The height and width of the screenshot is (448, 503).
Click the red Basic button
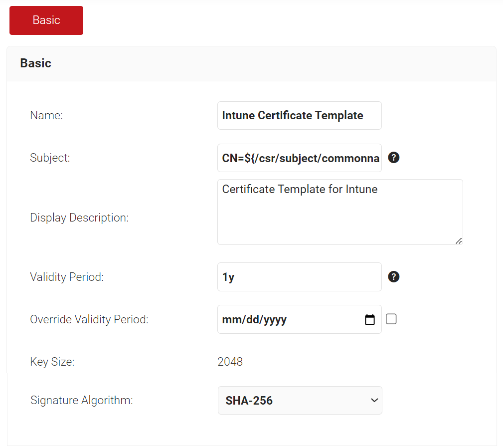pos(46,20)
